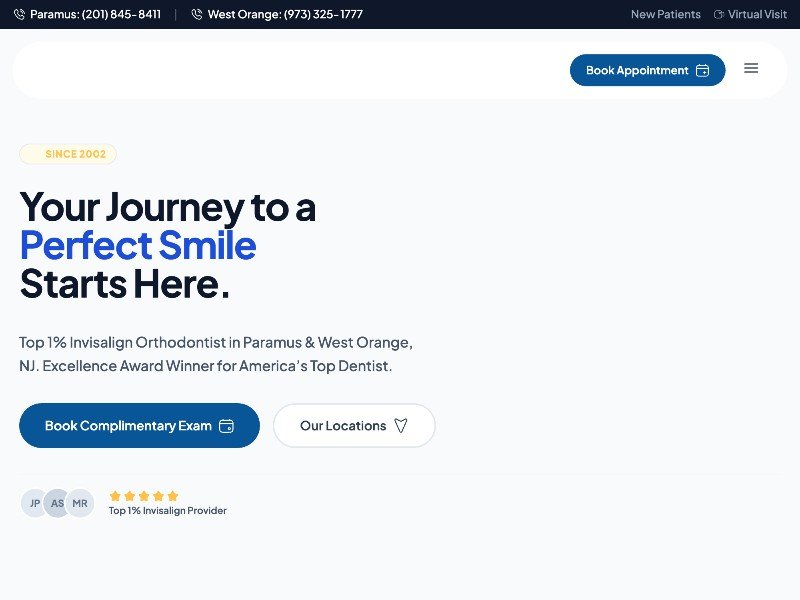
Task: Open the New Patients navigation item
Action: pos(665,14)
